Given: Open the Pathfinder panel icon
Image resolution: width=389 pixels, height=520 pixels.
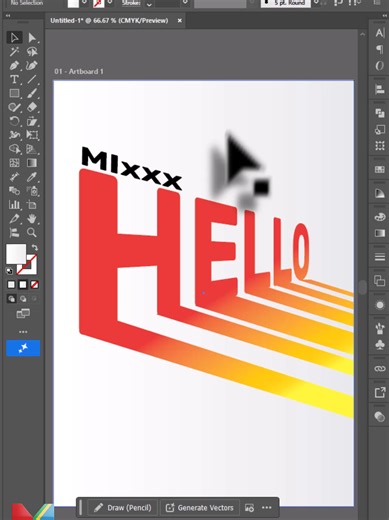Looking at the screenshot, I should (380, 113).
